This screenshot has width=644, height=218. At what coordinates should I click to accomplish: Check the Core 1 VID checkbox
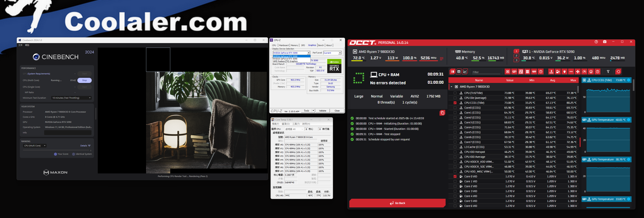455,182
